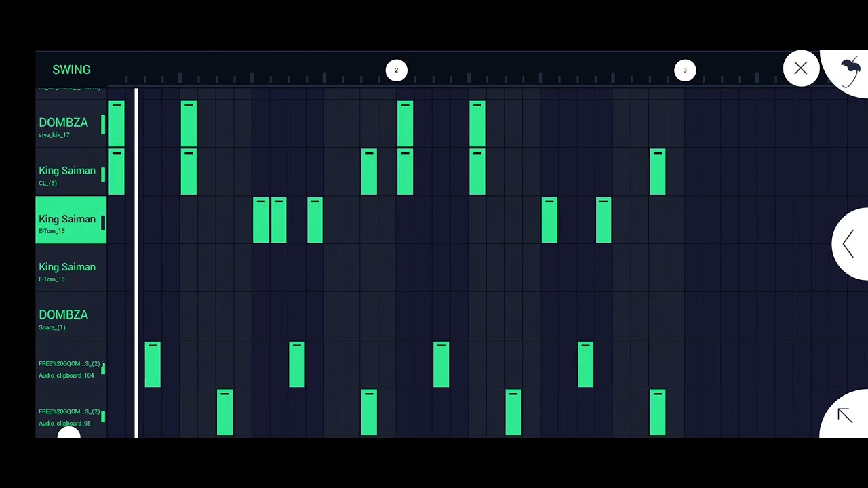This screenshot has width=868, height=488.
Task: Toggle the third active step in the Audio_clipboard_95 row
Action: 513,413
